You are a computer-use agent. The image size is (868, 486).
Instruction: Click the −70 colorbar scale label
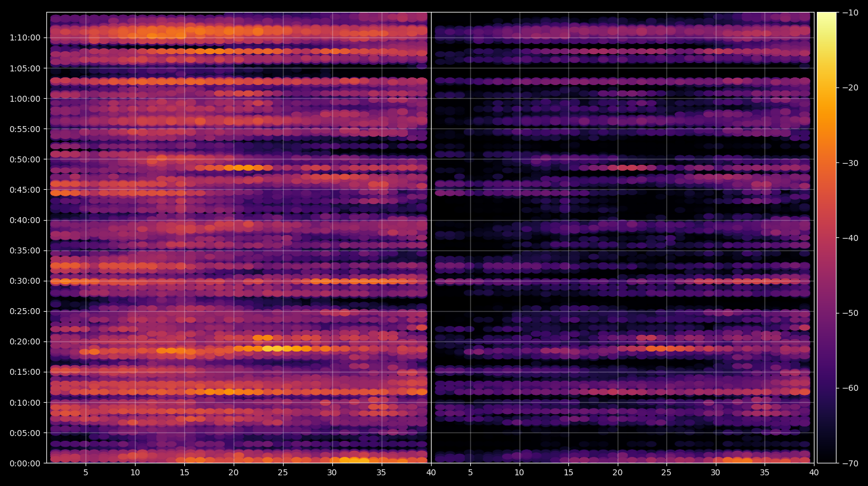851,463
